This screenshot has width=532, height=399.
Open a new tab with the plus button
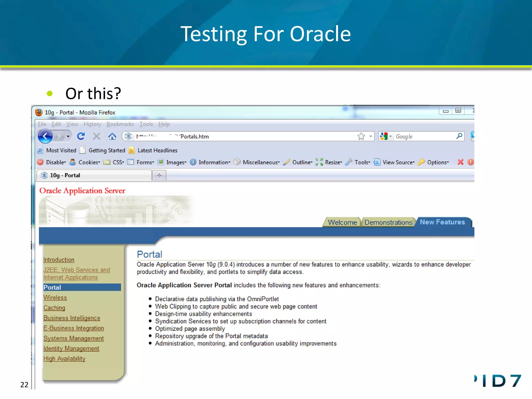tap(159, 175)
